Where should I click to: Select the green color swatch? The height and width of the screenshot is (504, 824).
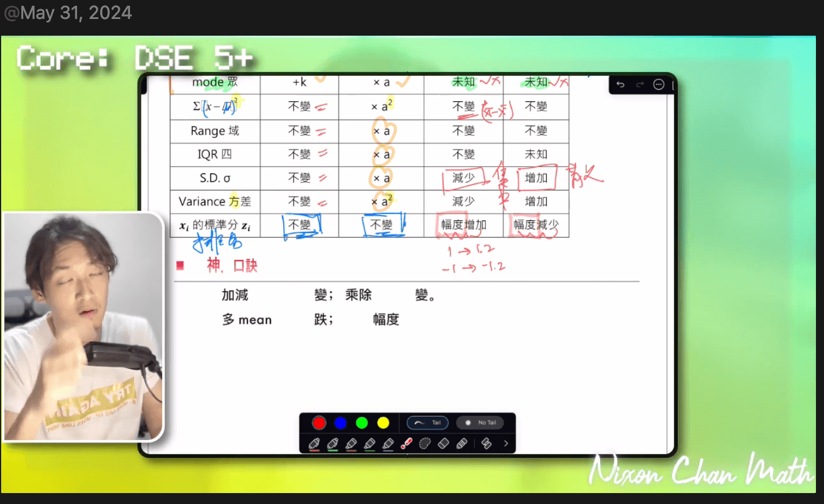coord(362,423)
